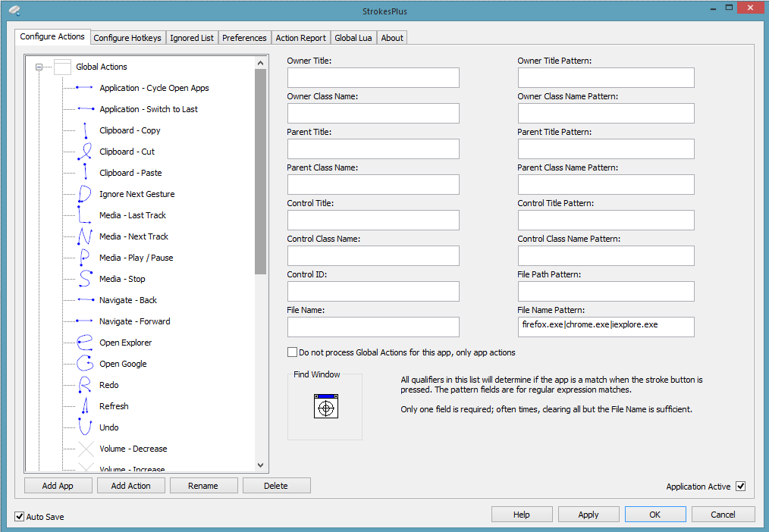Open the Action Report tab
Screen dimensions: 769x532
300,38
